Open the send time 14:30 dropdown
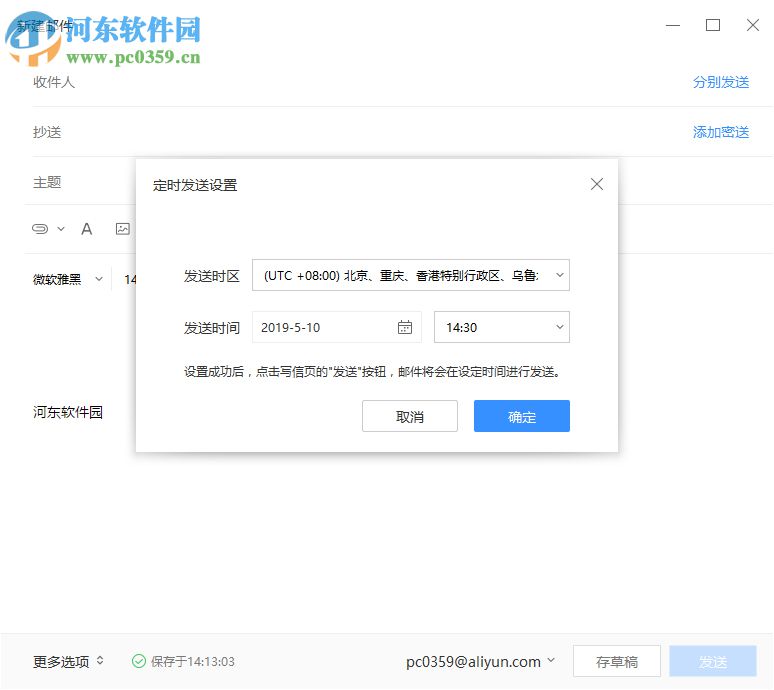774x690 pixels. pyautogui.click(x=502, y=327)
